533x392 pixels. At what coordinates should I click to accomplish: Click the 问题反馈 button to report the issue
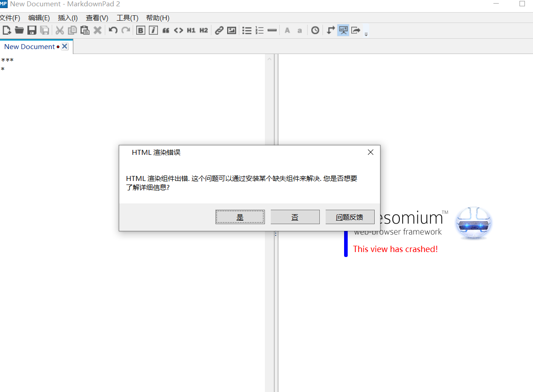point(349,216)
